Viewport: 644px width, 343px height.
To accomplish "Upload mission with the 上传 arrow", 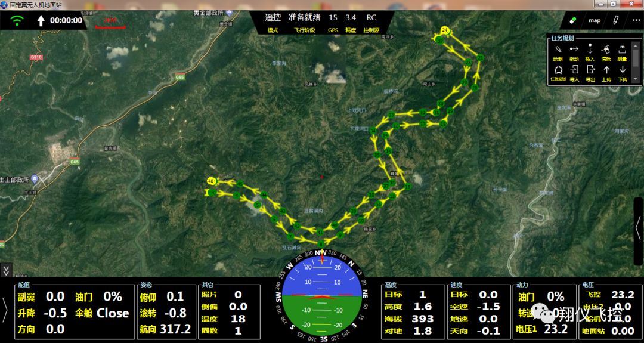I will coord(606,70).
